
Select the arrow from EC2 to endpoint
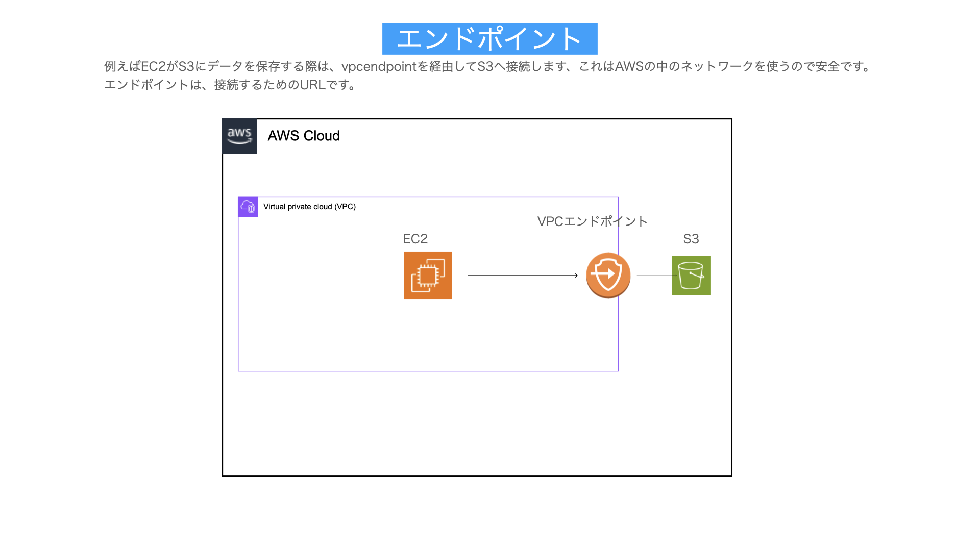point(523,275)
